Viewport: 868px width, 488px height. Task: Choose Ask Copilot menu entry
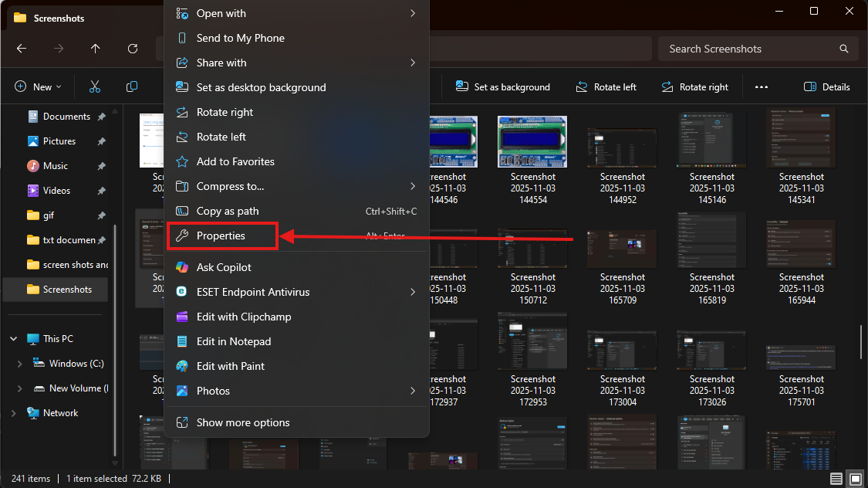296,267
